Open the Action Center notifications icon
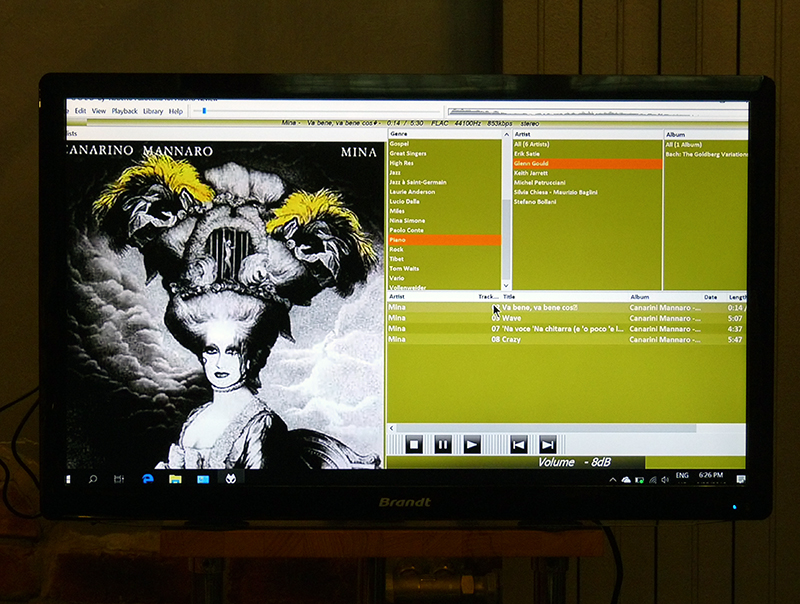Viewport: 800px width, 604px height. (x=741, y=479)
